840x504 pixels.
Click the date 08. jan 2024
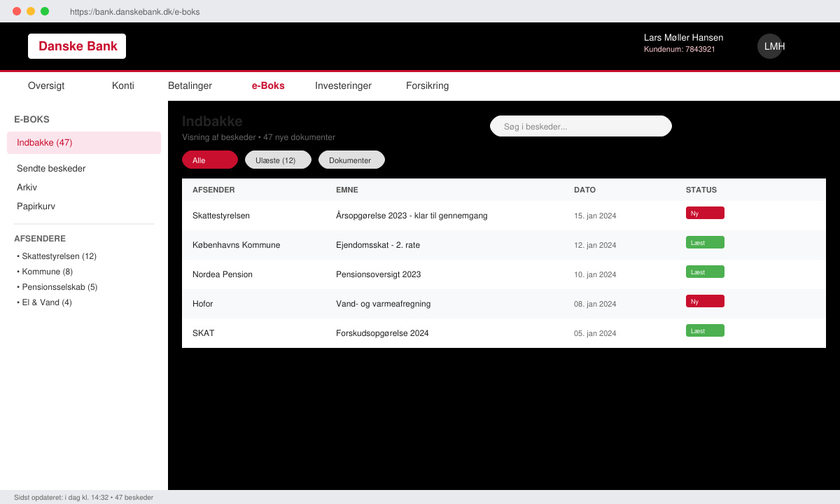595,304
